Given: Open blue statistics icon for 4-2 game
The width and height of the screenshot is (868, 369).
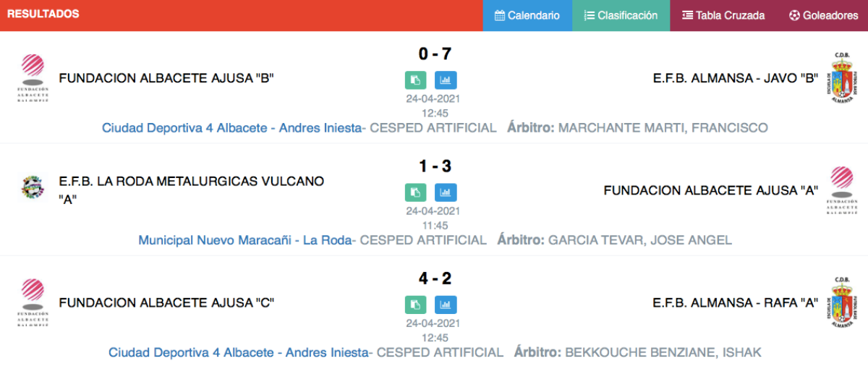Looking at the screenshot, I should tap(446, 305).
